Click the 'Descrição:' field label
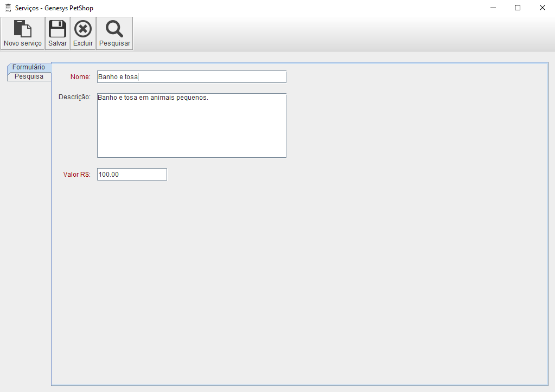555x392 pixels. pyautogui.click(x=74, y=97)
